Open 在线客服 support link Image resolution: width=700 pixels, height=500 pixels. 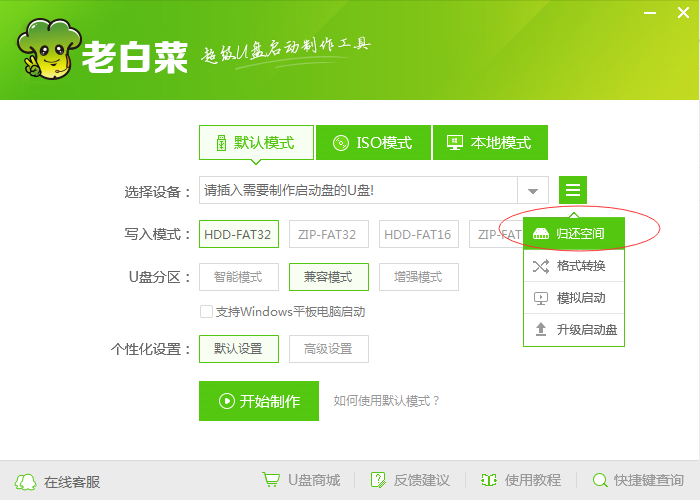72,482
